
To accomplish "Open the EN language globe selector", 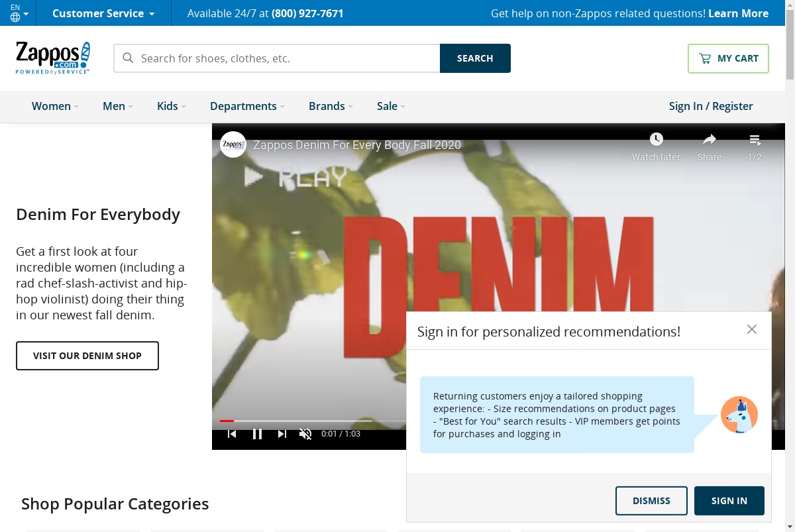I will 18,13.
